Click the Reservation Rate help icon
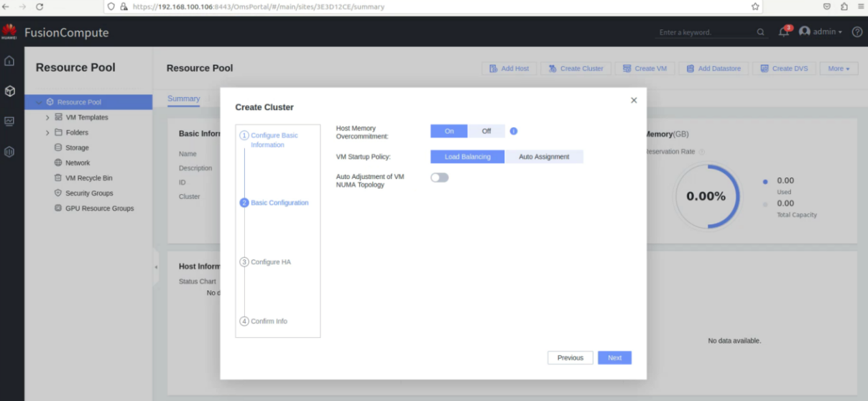The image size is (868, 401). tap(702, 152)
